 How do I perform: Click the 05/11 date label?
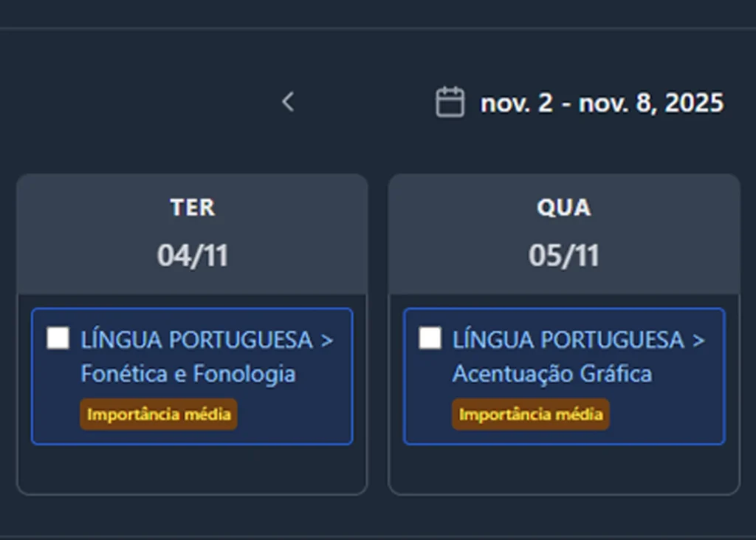[x=564, y=256]
